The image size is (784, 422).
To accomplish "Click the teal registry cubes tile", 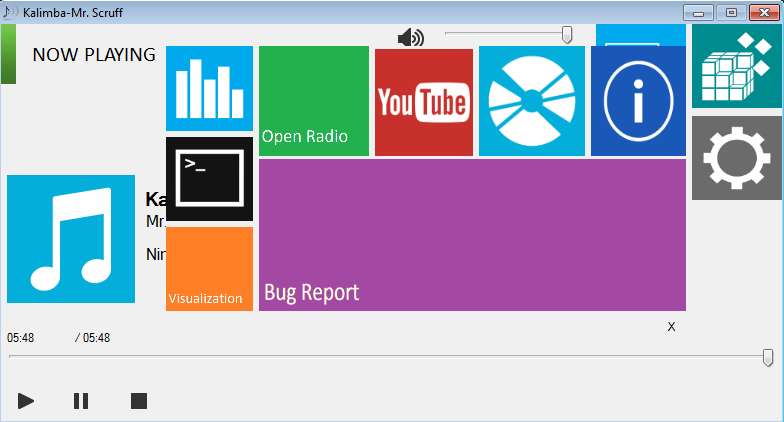I will (x=736, y=66).
